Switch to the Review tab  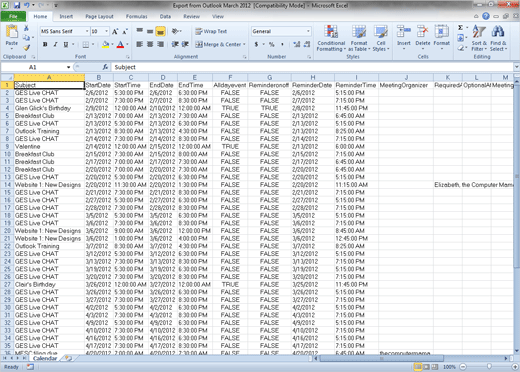point(191,16)
